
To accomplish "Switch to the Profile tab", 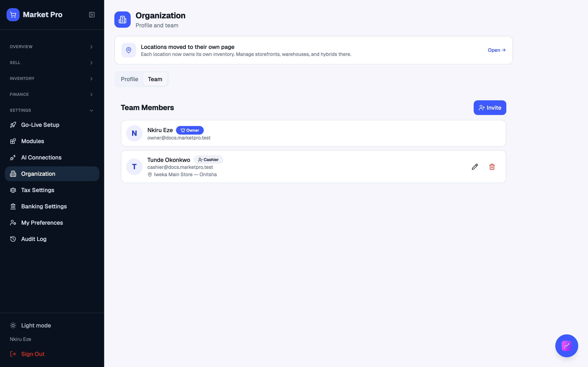I will 129,79.
